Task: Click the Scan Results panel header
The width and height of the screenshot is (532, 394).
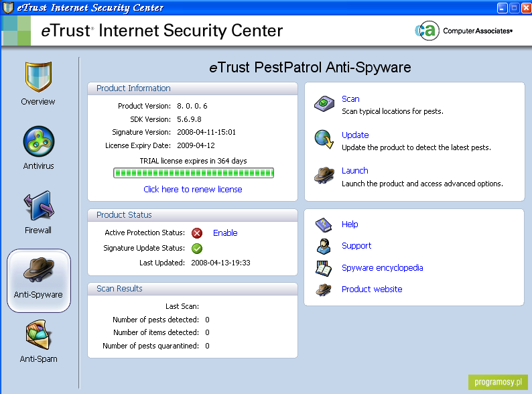Action: 193,288
